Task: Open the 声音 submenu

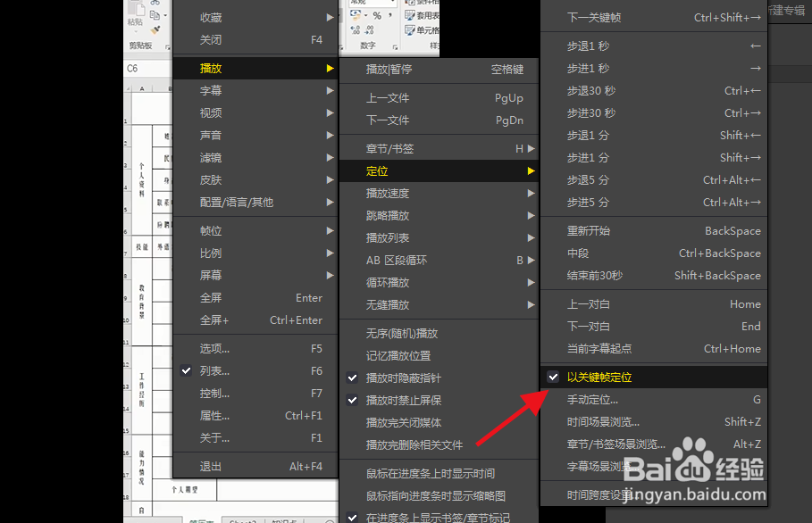Action: coord(255,135)
